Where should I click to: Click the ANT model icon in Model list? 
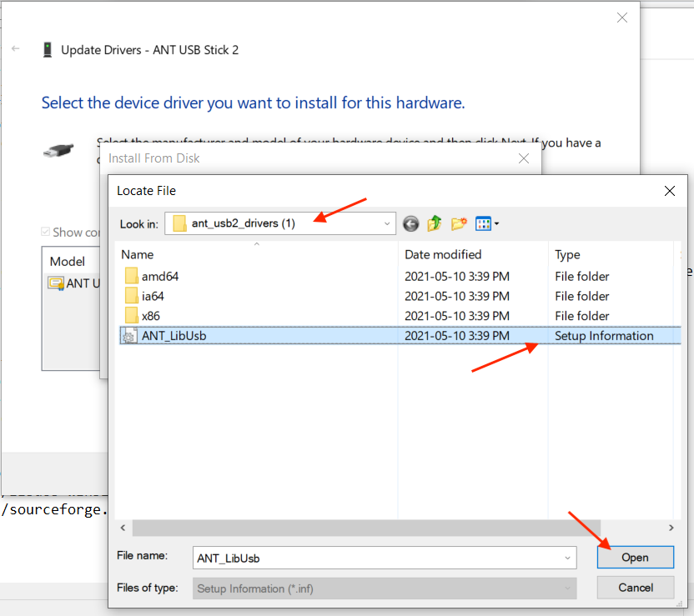click(x=56, y=283)
